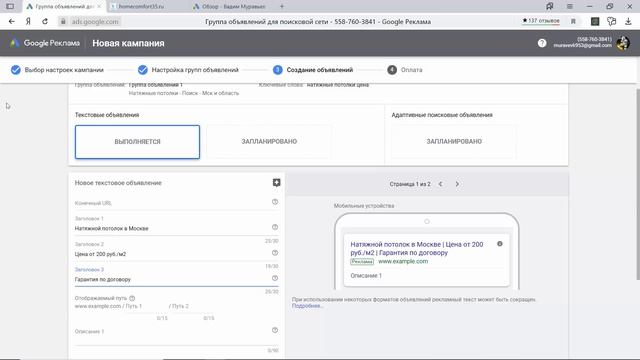640x360 pixels.
Task: Switch to the homecomfort35.ru tab
Action: click(141, 7)
